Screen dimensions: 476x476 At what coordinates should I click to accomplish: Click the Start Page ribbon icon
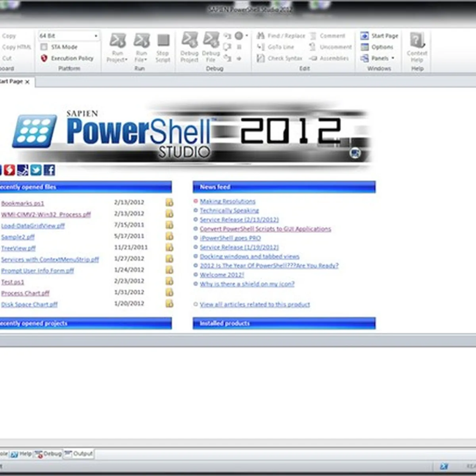(365, 36)
